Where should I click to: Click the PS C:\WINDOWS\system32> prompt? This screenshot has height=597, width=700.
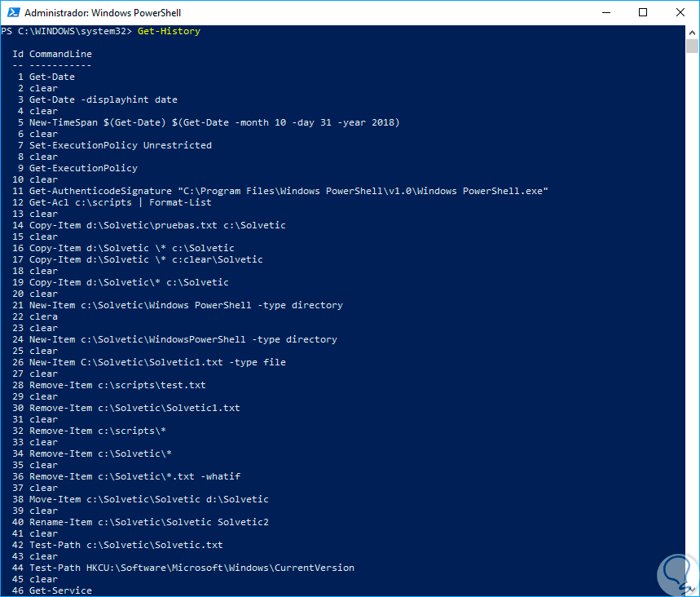pos(67,31)
